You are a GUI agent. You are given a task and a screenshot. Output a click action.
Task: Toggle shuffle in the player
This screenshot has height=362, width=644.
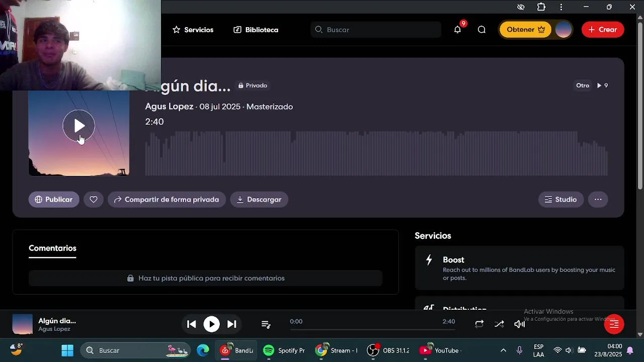pyautogui.click(x=499, y=324)
